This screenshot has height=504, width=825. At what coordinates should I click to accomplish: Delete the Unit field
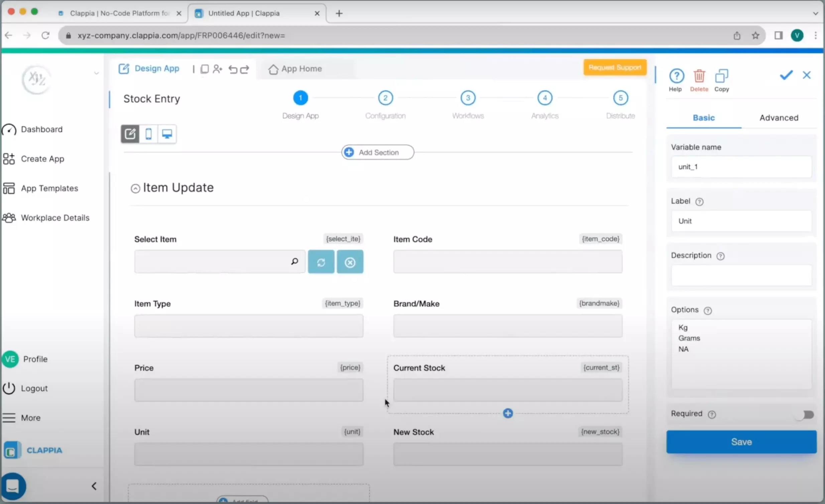coord(699,76)
